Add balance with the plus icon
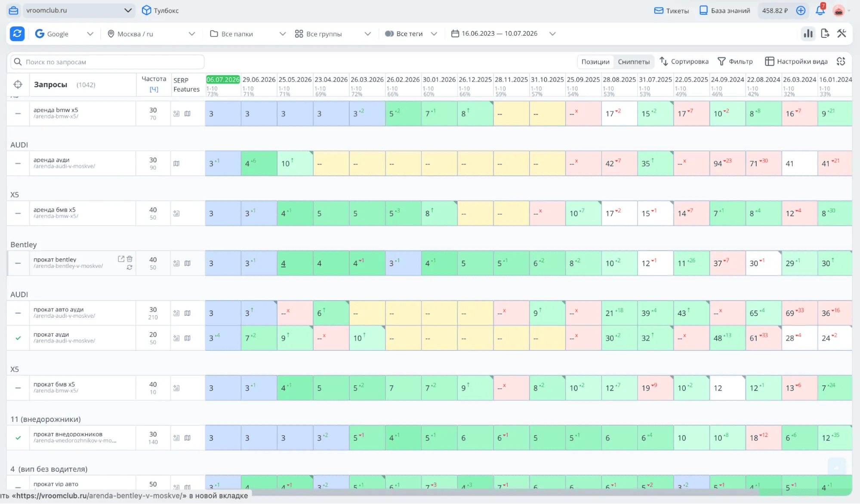This screenshot has width=860, height=504. point(801,10)
